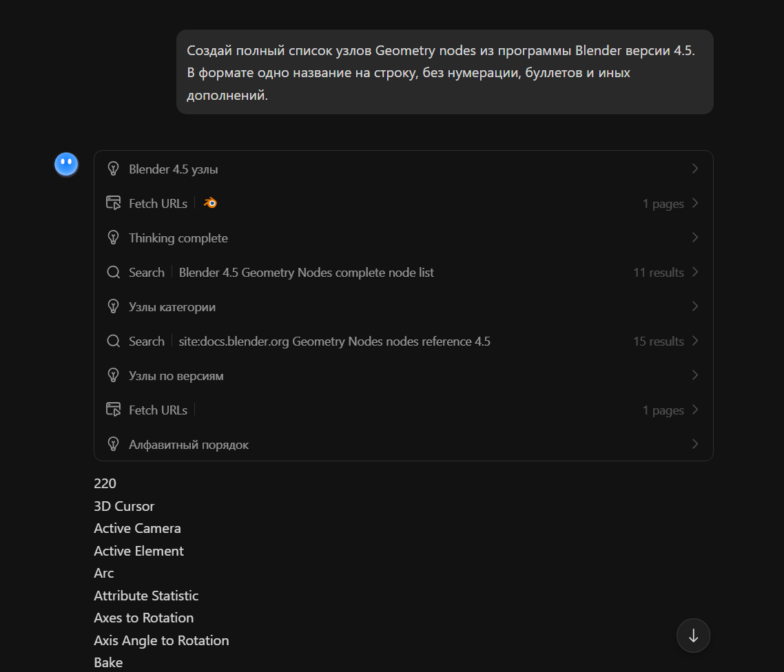Expand the 11 results search row chevron

694,272
